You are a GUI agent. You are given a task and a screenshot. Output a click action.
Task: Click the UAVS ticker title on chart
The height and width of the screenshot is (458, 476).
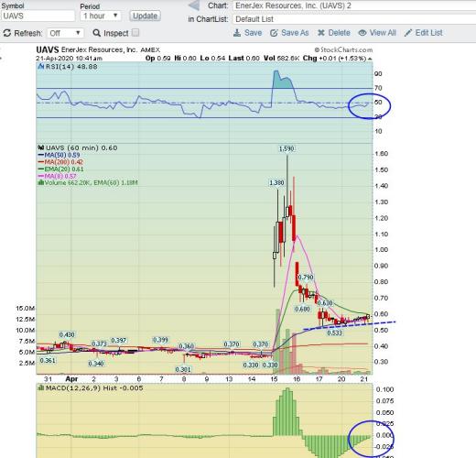point(48,49)
